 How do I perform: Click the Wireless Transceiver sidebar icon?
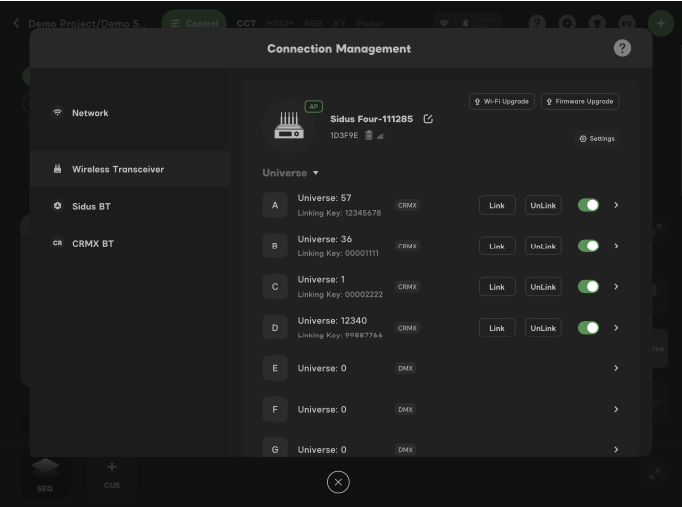click(x=57, y=169)
